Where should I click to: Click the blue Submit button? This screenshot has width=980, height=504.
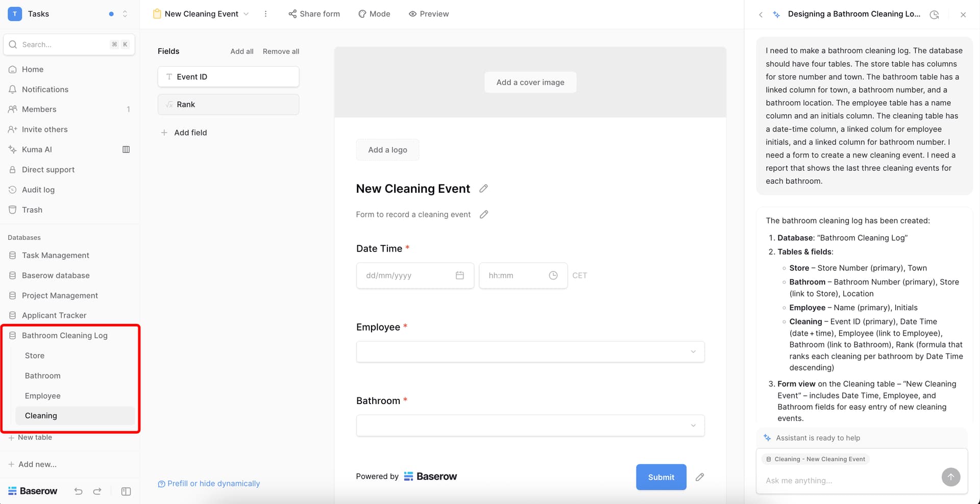click(660, 477)
